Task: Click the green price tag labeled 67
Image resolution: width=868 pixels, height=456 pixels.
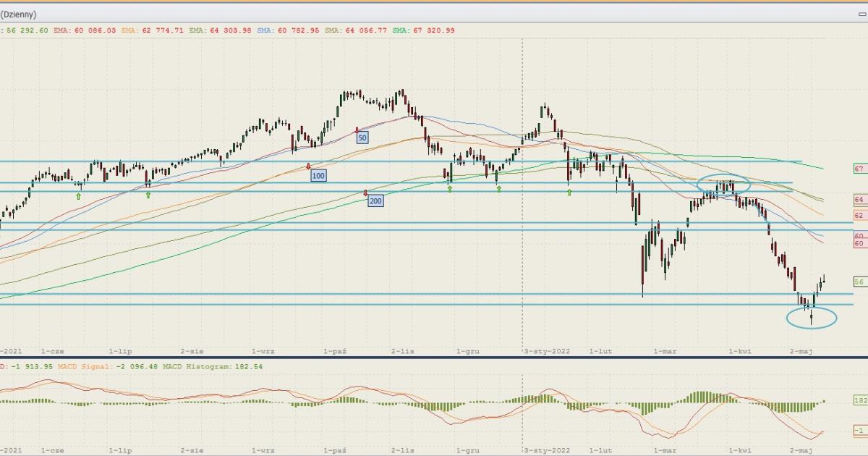Action: pos(859,169)
